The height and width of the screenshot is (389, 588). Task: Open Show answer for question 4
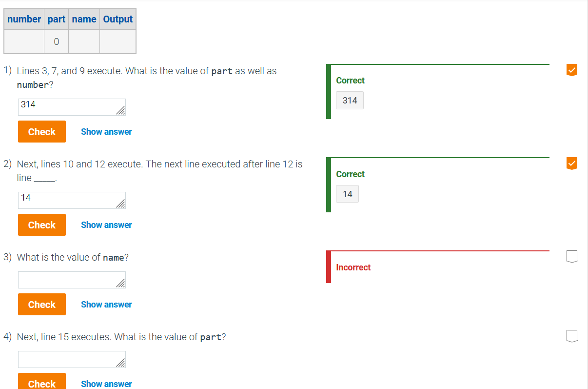tap(106, 384)
